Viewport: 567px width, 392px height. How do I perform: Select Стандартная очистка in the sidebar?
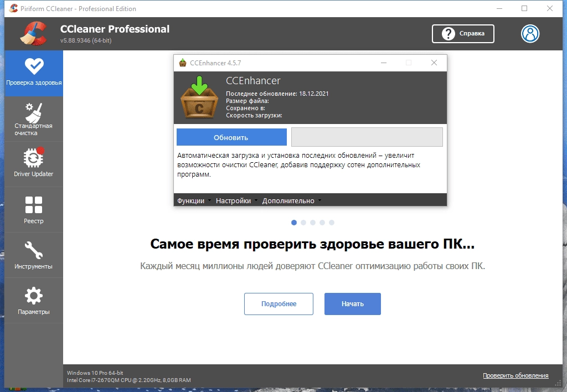point(34,118)
